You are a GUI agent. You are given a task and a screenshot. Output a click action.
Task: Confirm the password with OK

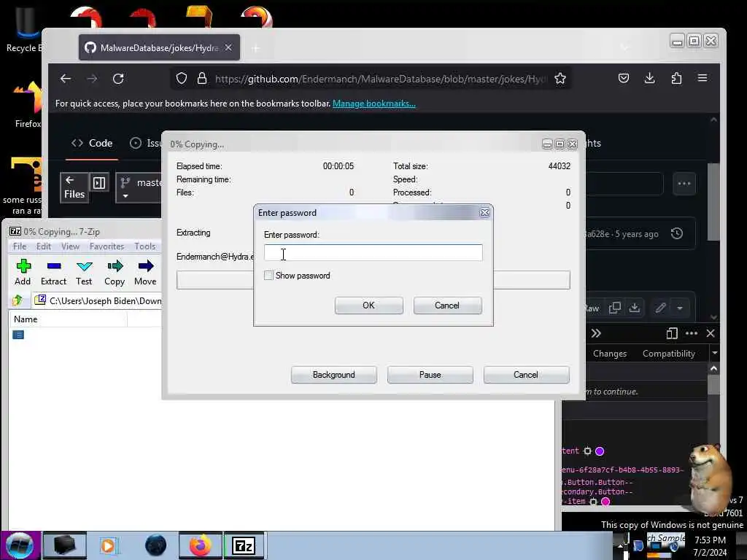click(368, 306)
